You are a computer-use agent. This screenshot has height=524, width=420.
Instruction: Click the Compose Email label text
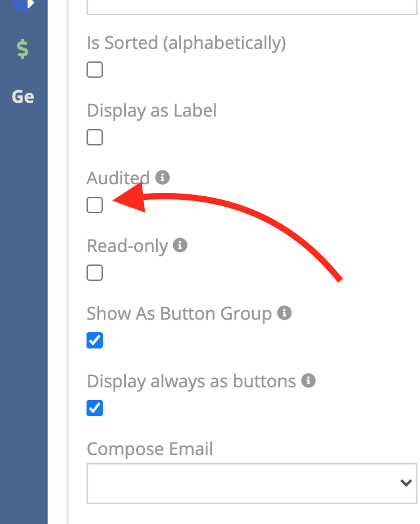point(150,449)
